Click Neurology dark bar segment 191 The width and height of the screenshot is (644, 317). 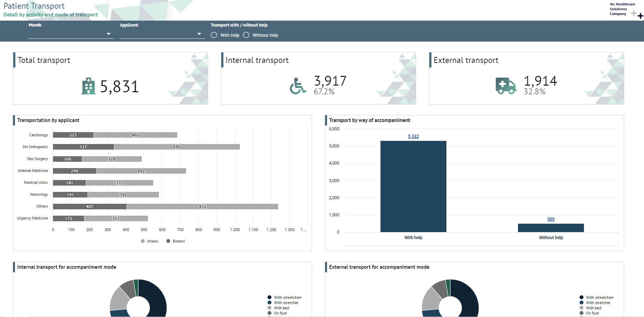point(70,195)
